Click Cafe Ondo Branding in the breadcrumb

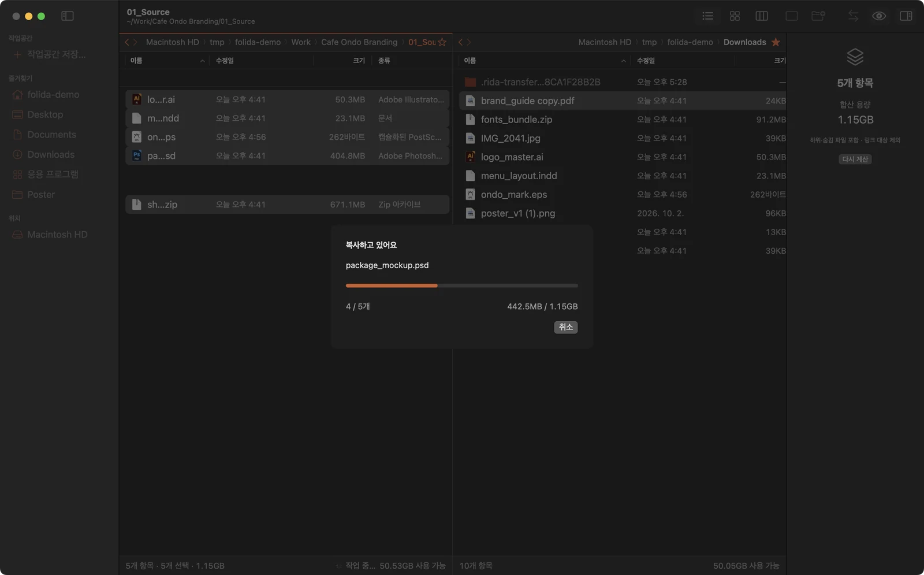359,42
